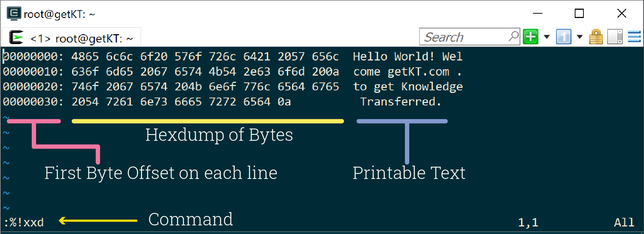Click the ConEmu window icon in title bar
The width and height of the screenshot is (644, 234).
coord(14,14)
